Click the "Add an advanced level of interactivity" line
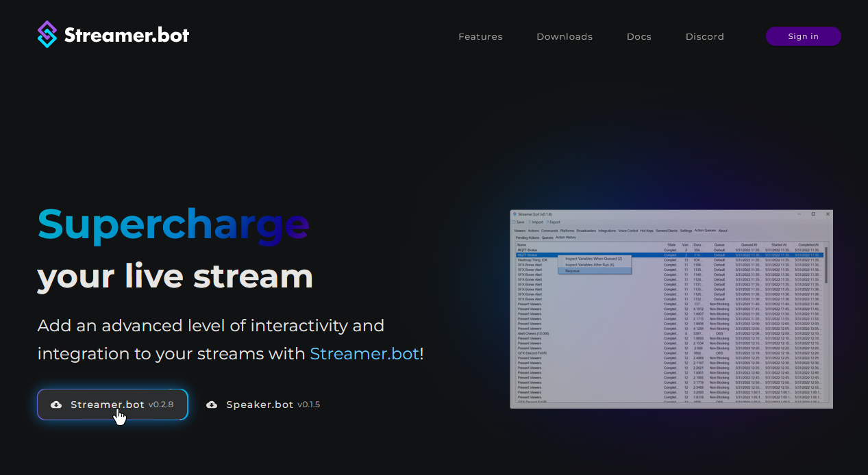The width and height of the screenshot is (868, 475). pyautogui.click(x=211, y=325)
